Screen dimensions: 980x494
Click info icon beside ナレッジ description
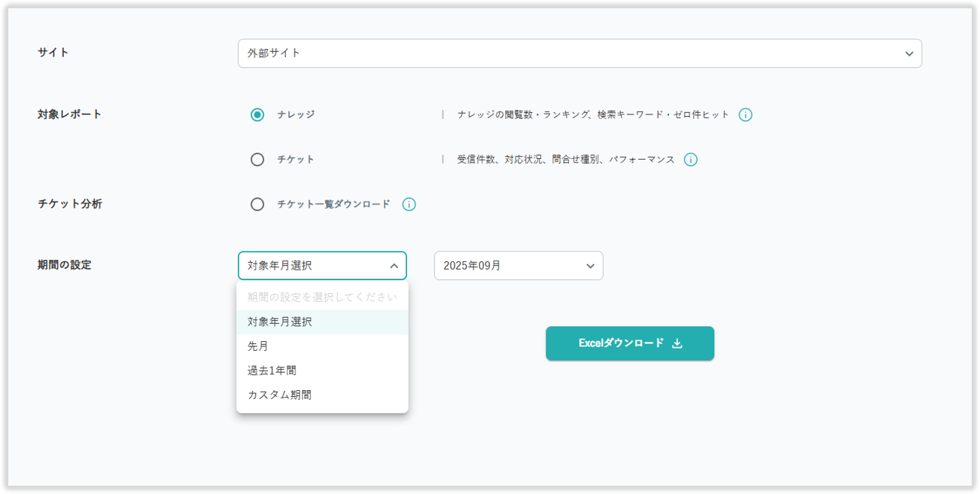(745, 115)
